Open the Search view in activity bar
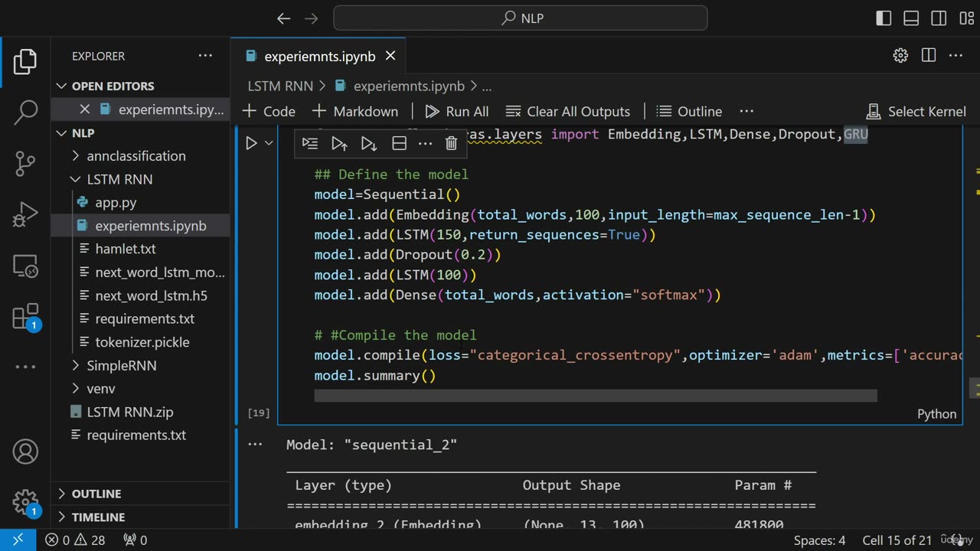 (x=25, y=112)
